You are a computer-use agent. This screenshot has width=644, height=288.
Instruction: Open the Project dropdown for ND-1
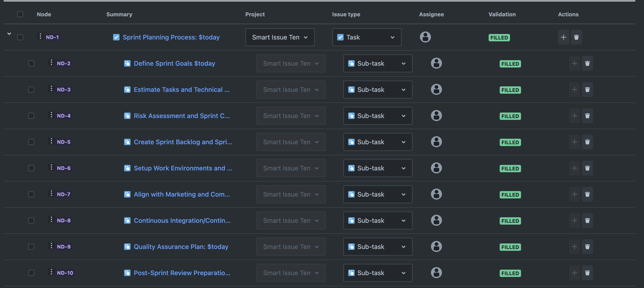pos(280,37)
